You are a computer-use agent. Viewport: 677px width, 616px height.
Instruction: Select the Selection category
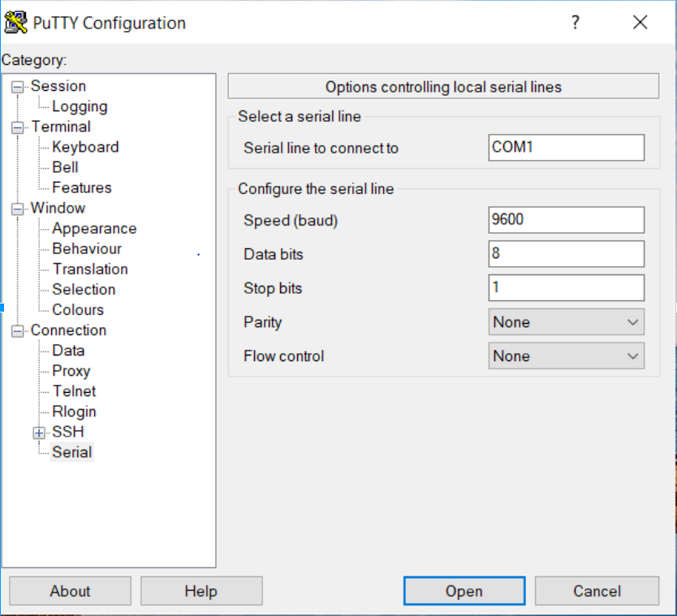click(84, 289)
